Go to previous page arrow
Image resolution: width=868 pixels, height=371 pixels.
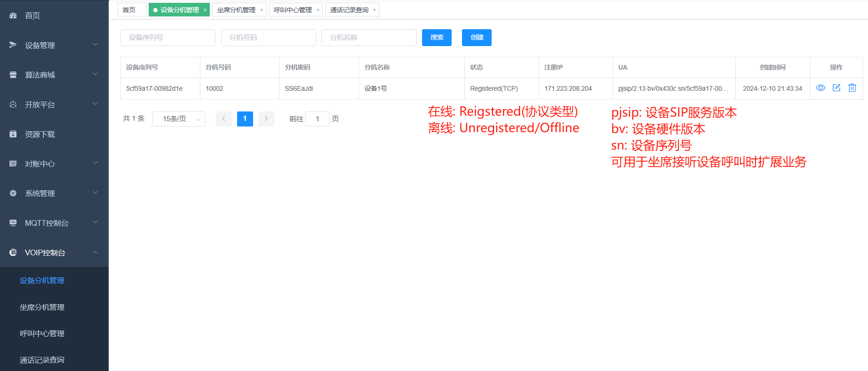pyautogui.click(x=224, y=119)
